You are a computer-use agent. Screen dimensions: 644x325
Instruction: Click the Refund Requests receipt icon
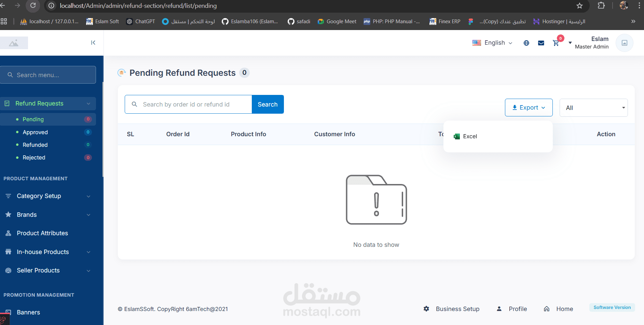point(7,103)
